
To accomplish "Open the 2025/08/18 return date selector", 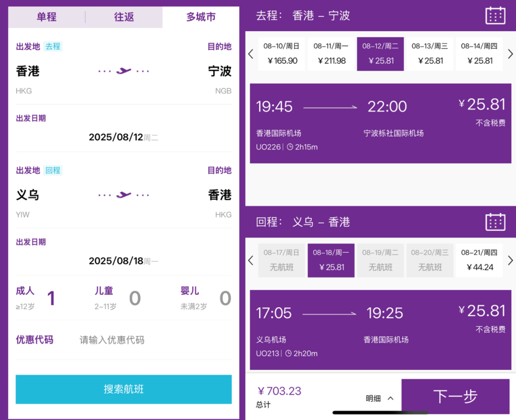I will (124, 260).
